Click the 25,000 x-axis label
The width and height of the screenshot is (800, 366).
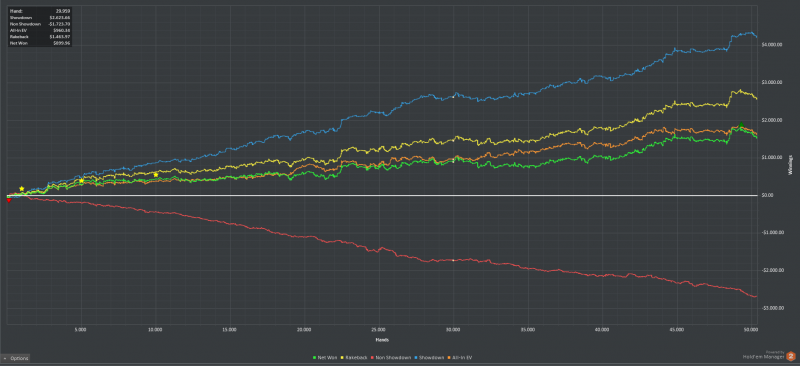[x=379, y=330]
